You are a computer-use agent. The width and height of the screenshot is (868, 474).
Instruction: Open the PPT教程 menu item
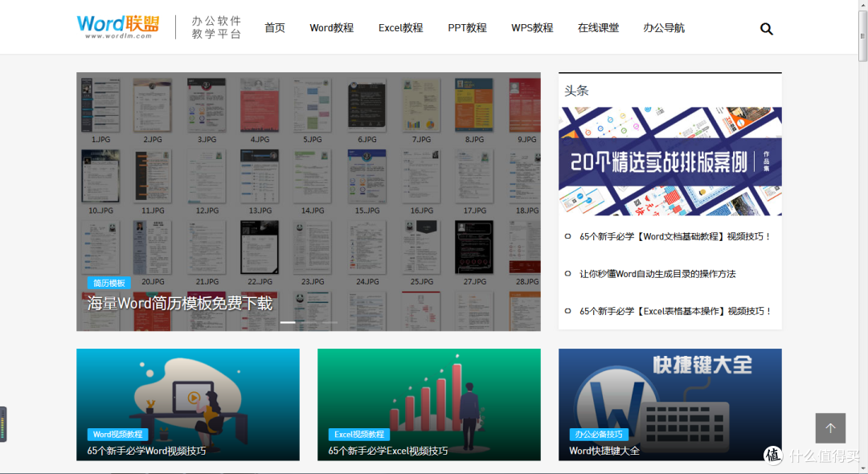[467, 27]
